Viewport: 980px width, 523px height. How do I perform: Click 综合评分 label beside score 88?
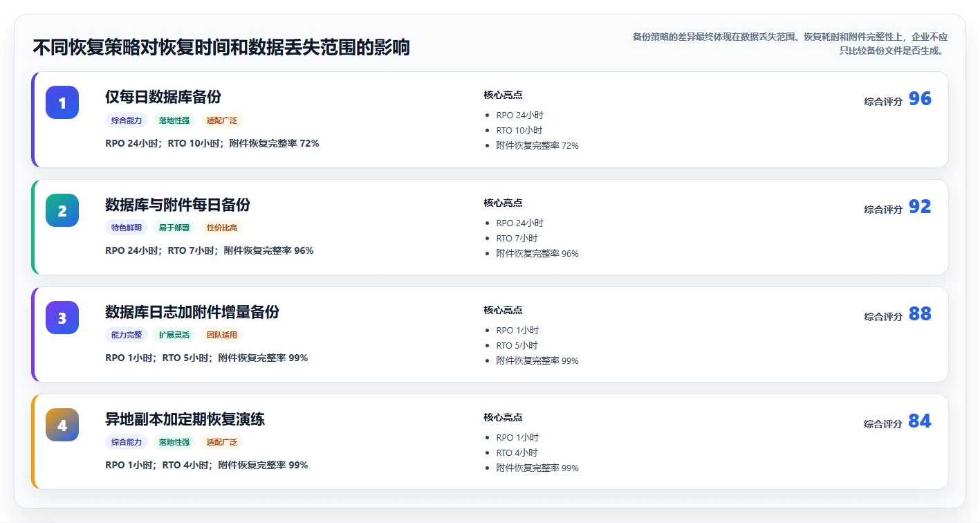[x=883, y=316]
